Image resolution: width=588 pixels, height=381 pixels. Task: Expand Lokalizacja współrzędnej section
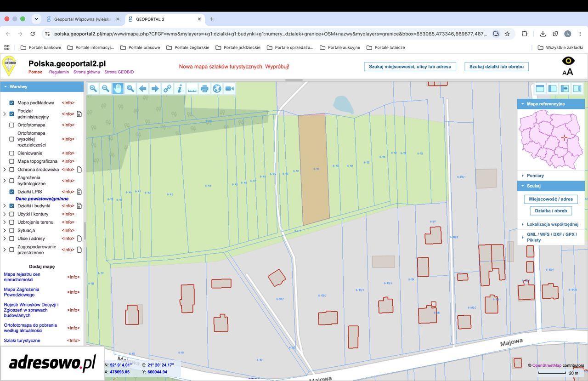click(x=551, y=224)
